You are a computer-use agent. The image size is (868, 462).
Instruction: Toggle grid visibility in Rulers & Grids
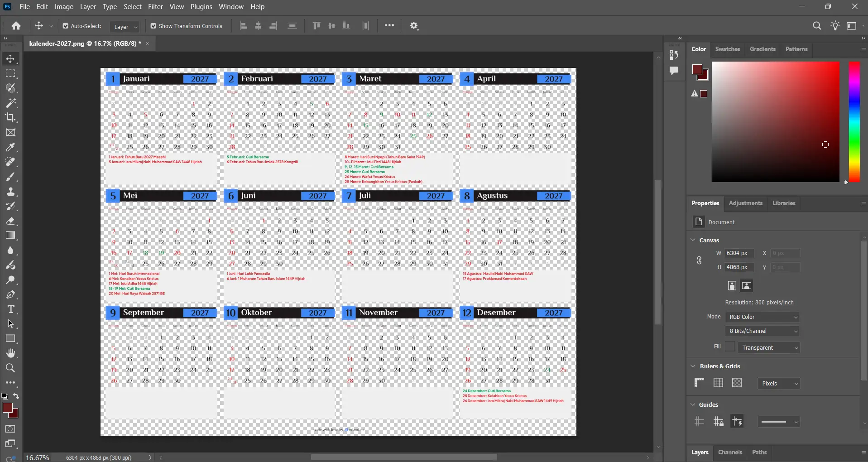(718, 383)
